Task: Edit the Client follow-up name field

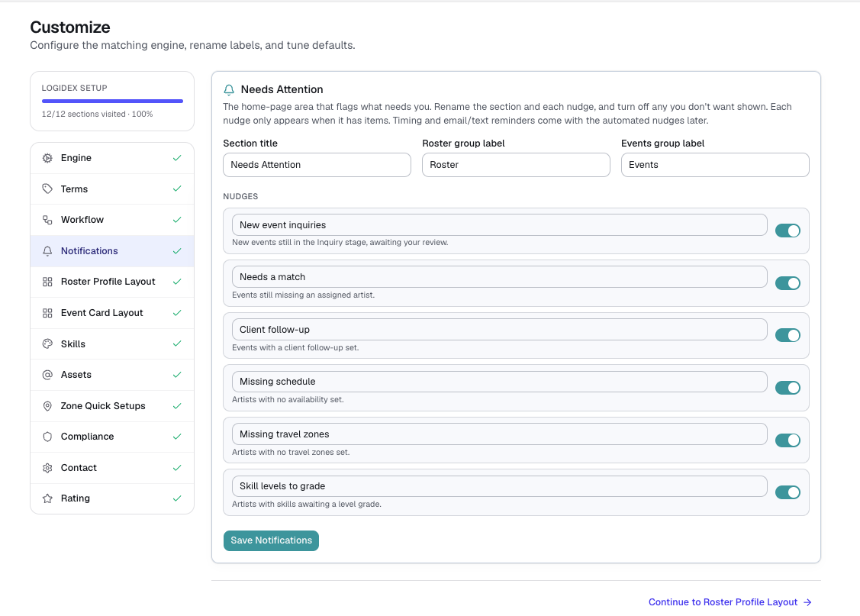Action: coord(500,329)
